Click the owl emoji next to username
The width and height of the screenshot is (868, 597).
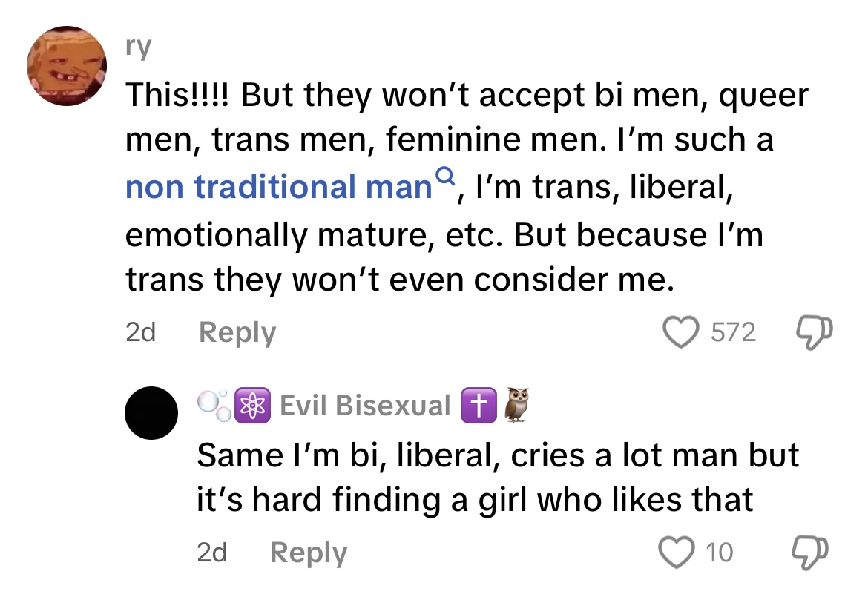[517, 405]
